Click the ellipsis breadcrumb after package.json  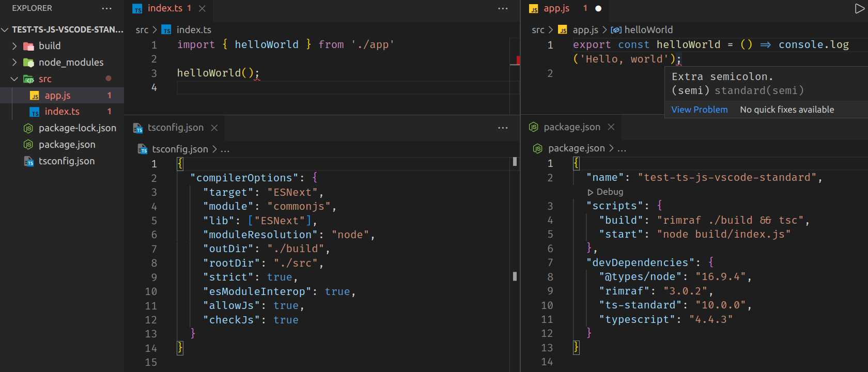pyautogui.click(x=622, y=148)
